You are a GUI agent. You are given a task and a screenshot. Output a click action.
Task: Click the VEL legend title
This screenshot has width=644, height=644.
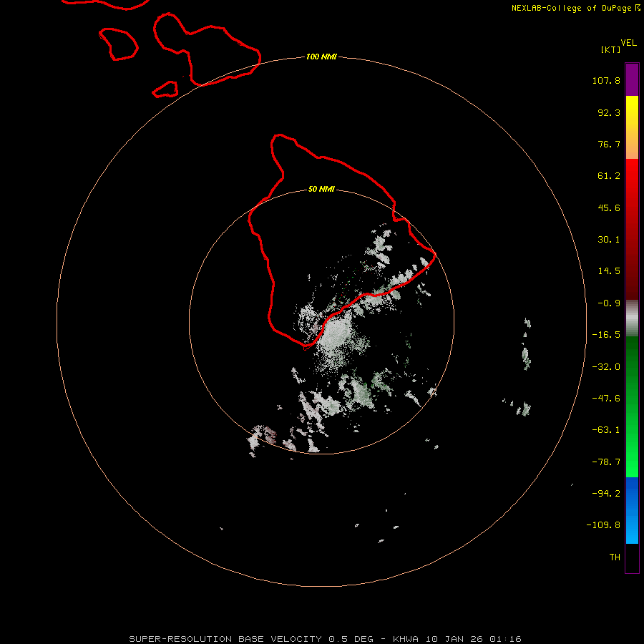point(628,43)
